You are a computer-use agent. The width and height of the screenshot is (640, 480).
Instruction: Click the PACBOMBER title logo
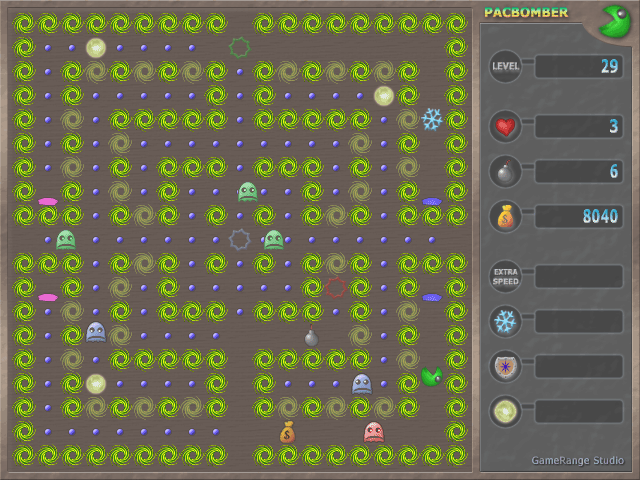click(526, 13)
